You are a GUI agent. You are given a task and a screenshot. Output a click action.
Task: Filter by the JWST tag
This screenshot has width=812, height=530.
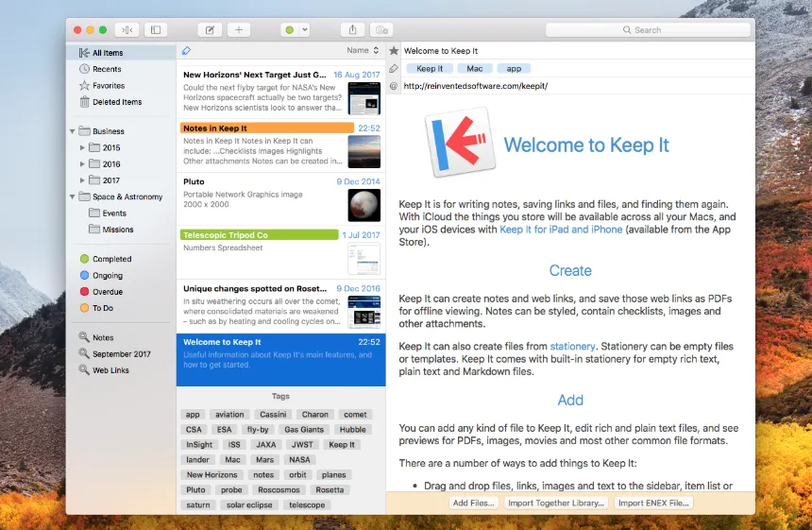pyautogui.click(x=302, y=445)
